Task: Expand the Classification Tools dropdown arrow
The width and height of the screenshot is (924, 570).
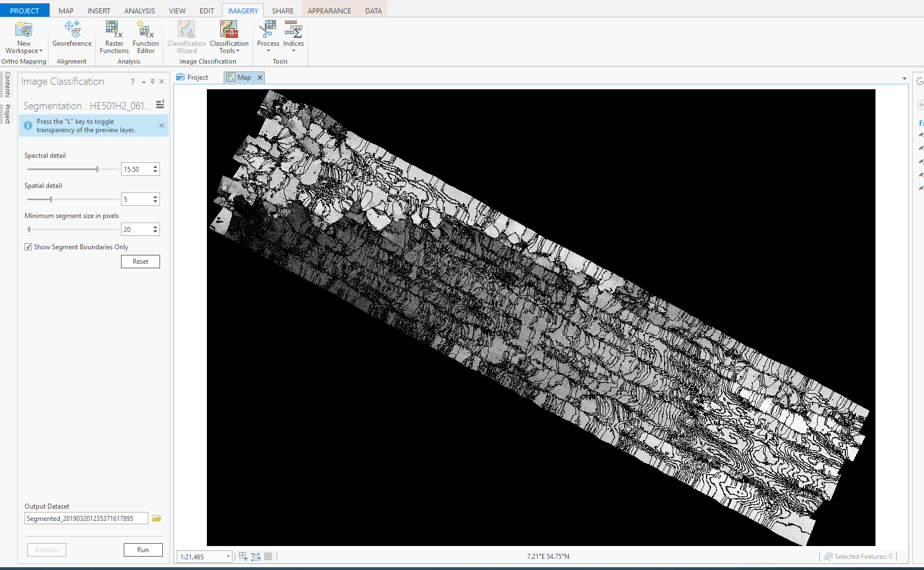Action: click(x=238, y=51)
